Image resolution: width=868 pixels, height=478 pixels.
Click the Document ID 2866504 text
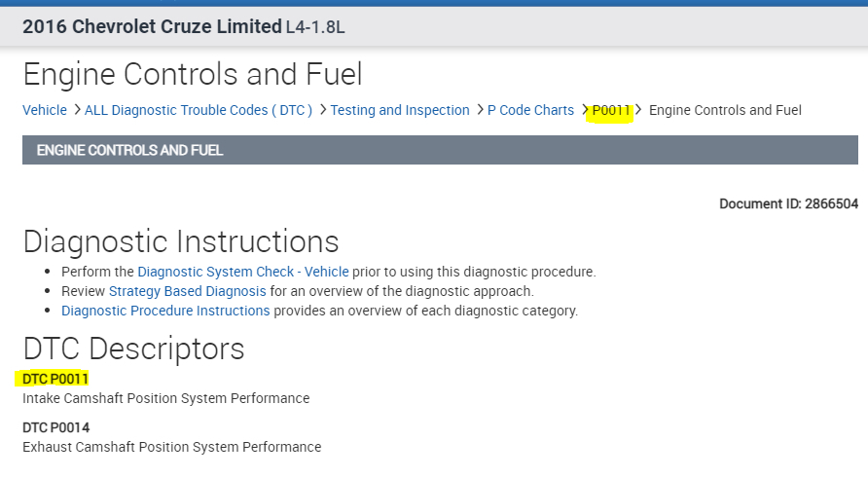point(788,203)
